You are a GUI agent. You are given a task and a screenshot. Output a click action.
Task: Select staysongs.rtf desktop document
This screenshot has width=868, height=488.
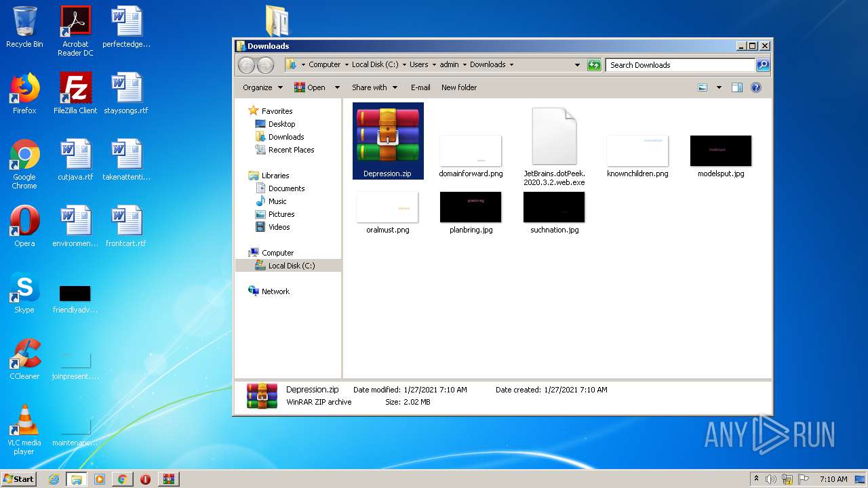click(126, 94)
